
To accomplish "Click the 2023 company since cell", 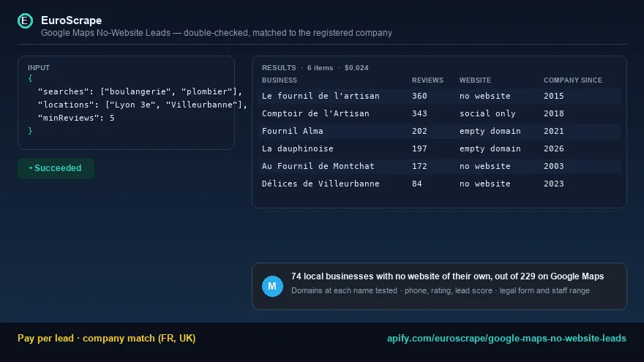I will pyautogui.click(x=554, y=184).
